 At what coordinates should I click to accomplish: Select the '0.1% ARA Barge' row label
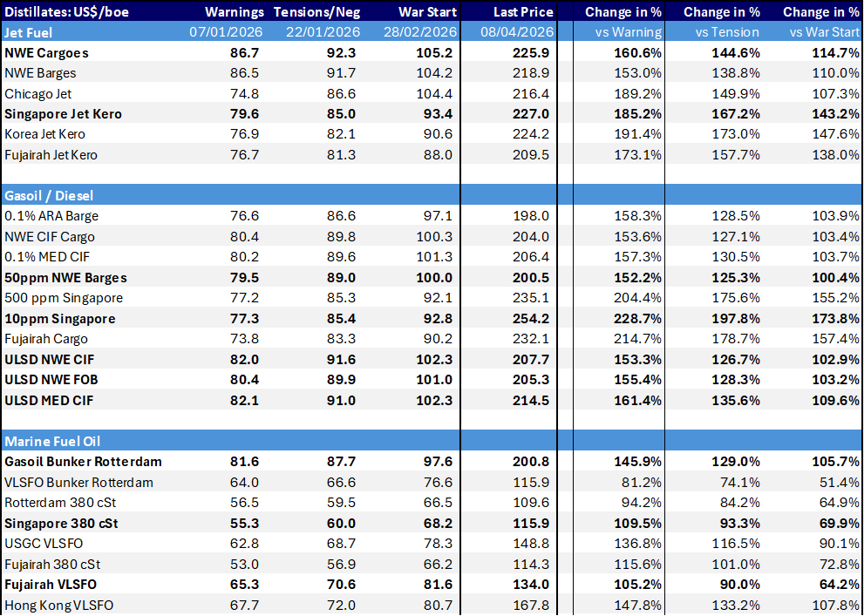tap(51, 216)
